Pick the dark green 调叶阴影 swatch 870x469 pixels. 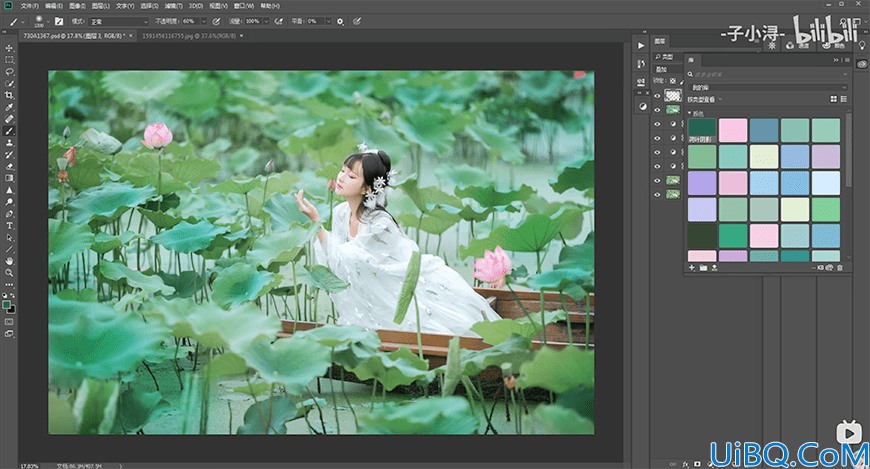(702, 130)
